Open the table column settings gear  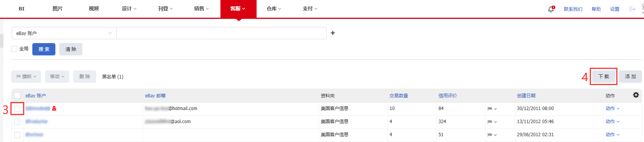pos(636,95)
